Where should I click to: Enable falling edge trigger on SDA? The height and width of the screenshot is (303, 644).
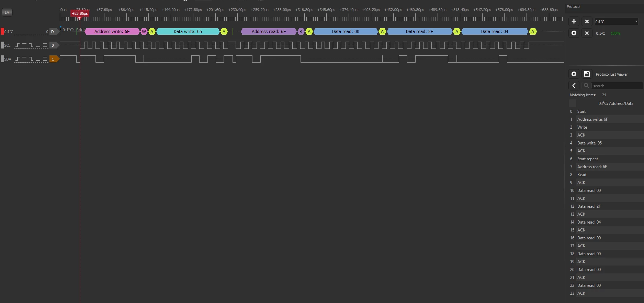click(x=31, y=59)
